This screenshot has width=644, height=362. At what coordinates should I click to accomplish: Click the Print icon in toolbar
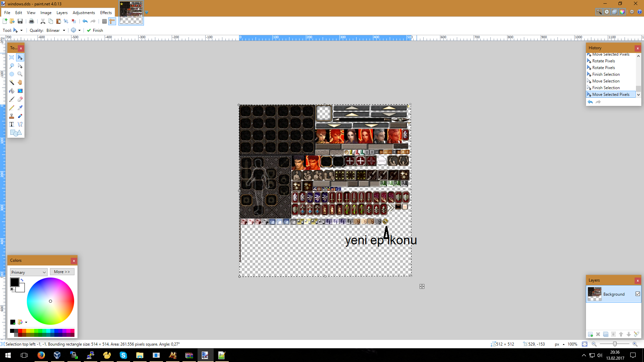[x=32, y=21]
